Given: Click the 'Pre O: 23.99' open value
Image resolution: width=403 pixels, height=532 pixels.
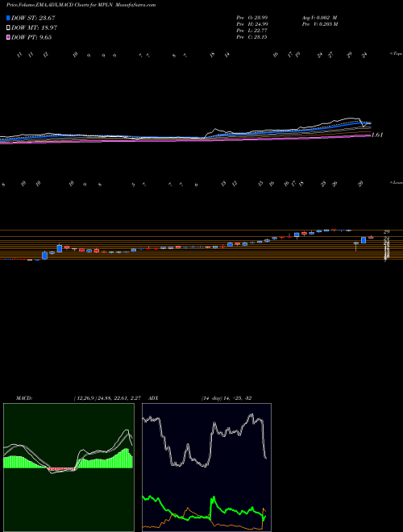Looking at the screenshot, I should tap(252, 18).
